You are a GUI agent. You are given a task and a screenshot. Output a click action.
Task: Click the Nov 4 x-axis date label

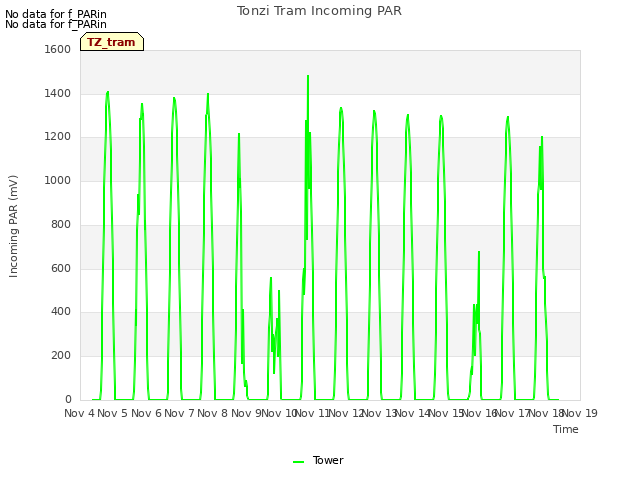[79, 413]
